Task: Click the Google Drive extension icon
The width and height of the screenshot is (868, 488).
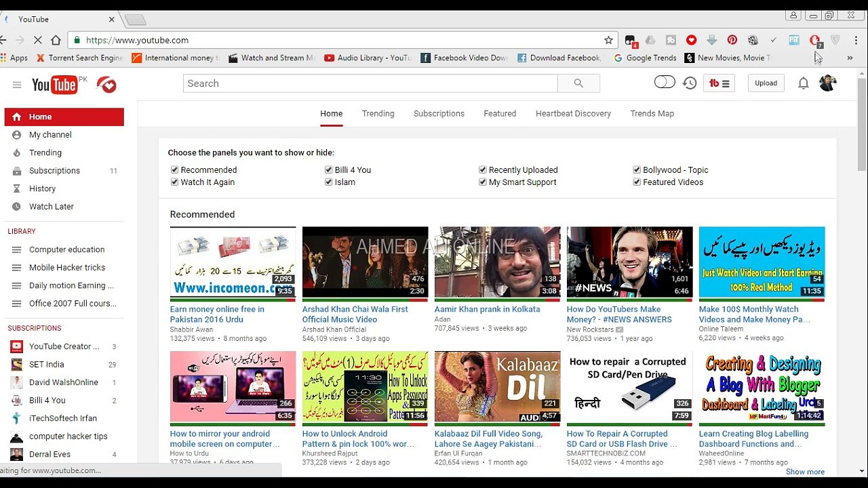Action: (x=650, y=40)
